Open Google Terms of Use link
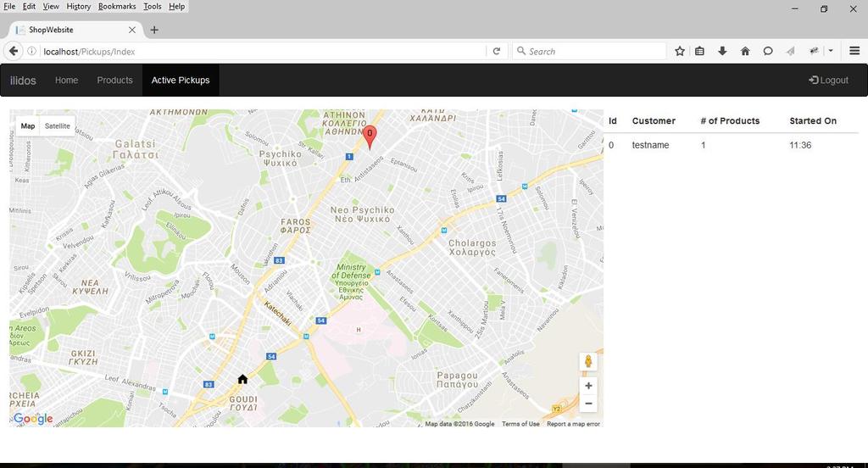Image resolution: width=868 pixels, height=468 pixels. coord(520,424)
